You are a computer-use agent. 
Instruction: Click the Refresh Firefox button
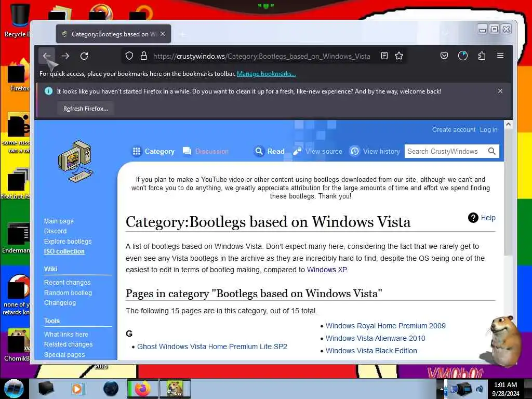(x=86, y=109)
